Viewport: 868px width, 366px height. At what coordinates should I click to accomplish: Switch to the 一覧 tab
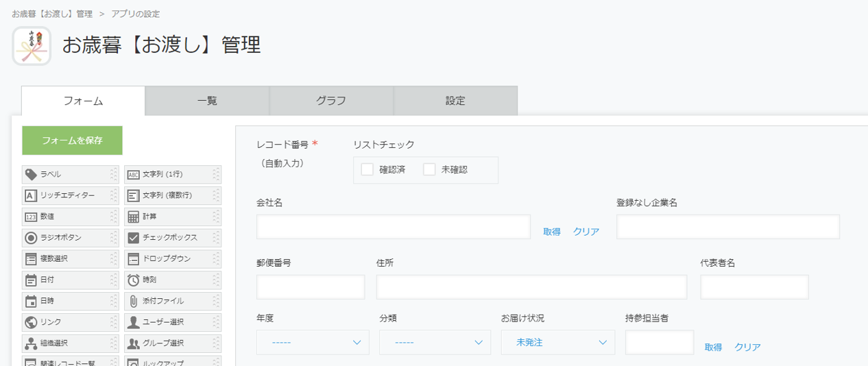click(207, 101)
